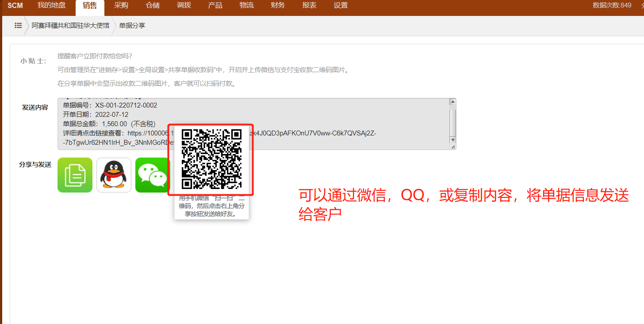The image size is (644, 324).
Task: Open the 产品 menu
Action: pos(215,6)
